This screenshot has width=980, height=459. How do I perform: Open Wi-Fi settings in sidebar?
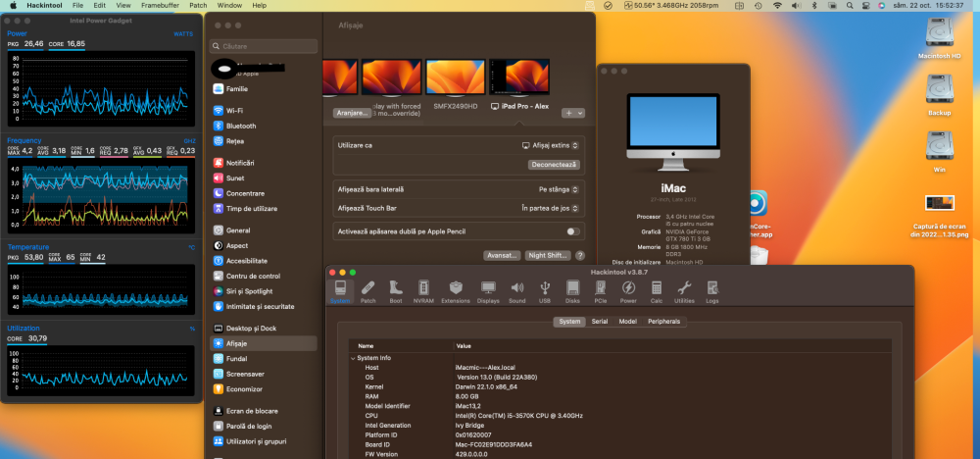click(x=263, y=111)
